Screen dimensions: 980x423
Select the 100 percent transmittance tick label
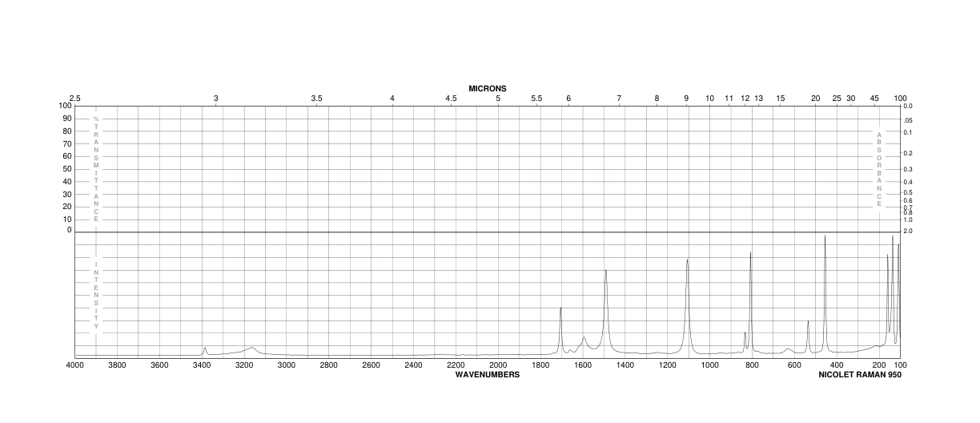click(65, 106)
